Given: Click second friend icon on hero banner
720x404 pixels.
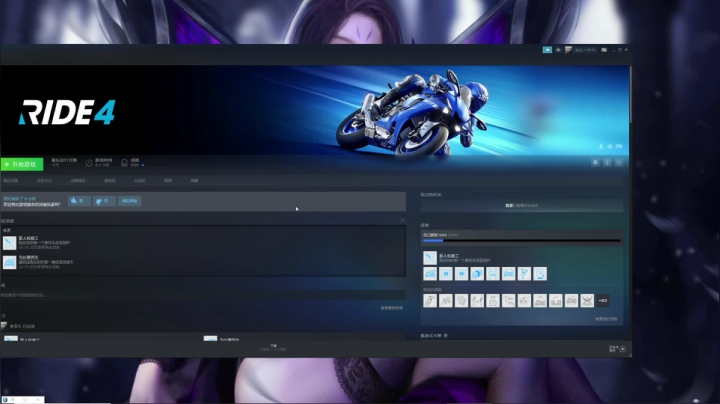Looking at the screenshot, I should coord(610,146).
